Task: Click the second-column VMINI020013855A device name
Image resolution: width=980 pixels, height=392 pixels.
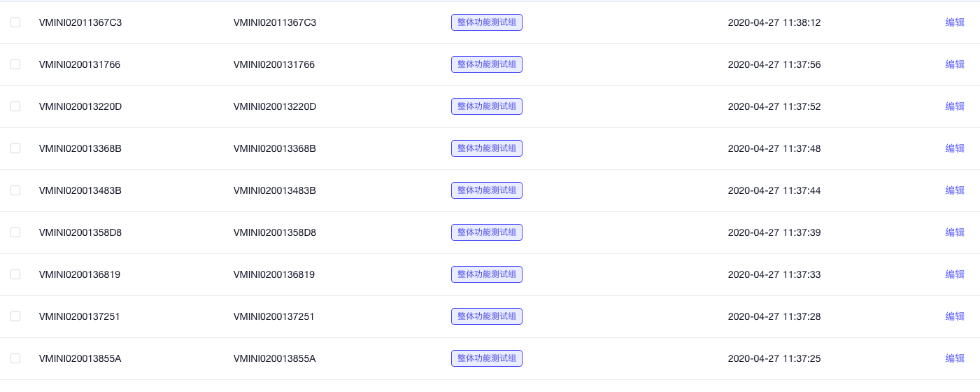Action: click(x=275, y=358)
